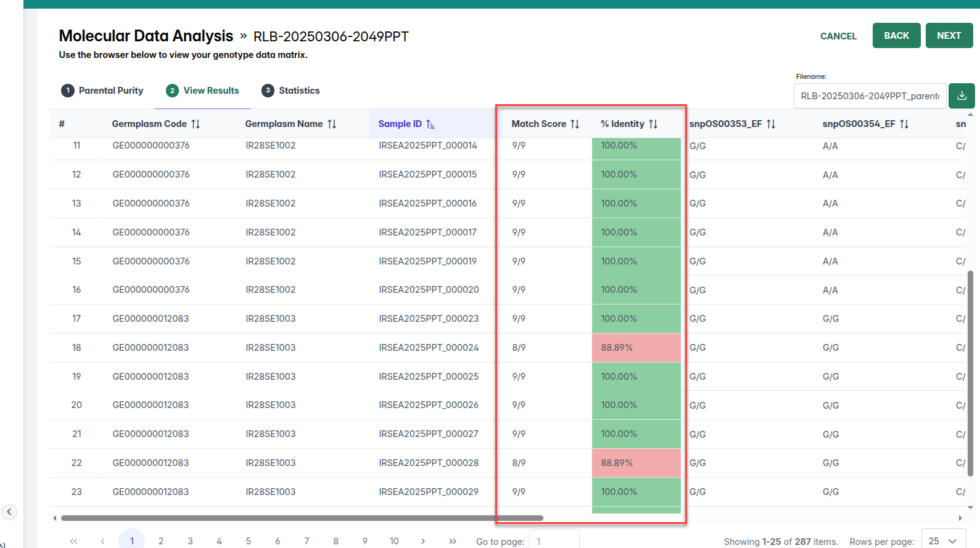This screenshot has height=548, width=980.
Task: Open the Statistics step tab
Action: [290, 91]
